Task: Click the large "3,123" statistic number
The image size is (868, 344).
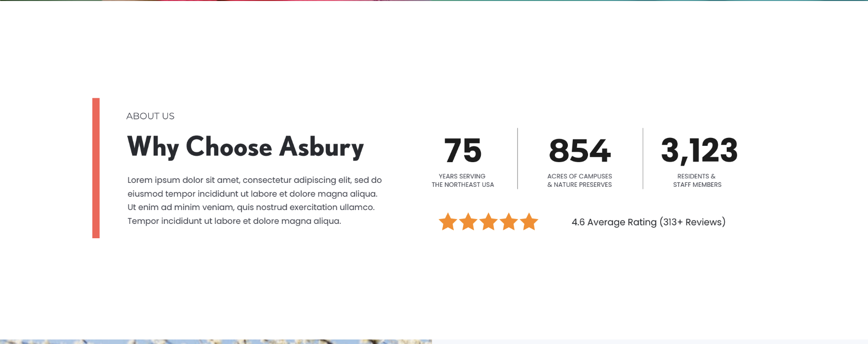Action: point(699,150)
